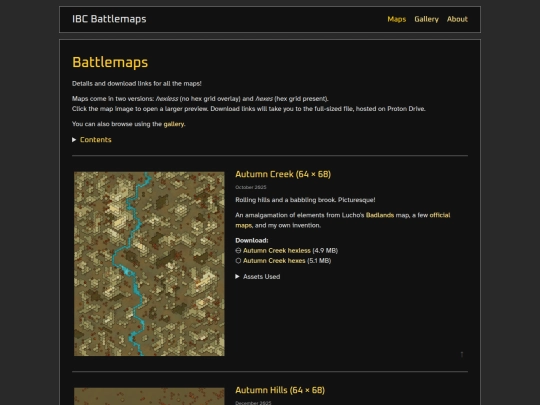540x405 pixels.
Task: Click the October 2025 date text
Action: click(251, 187)
